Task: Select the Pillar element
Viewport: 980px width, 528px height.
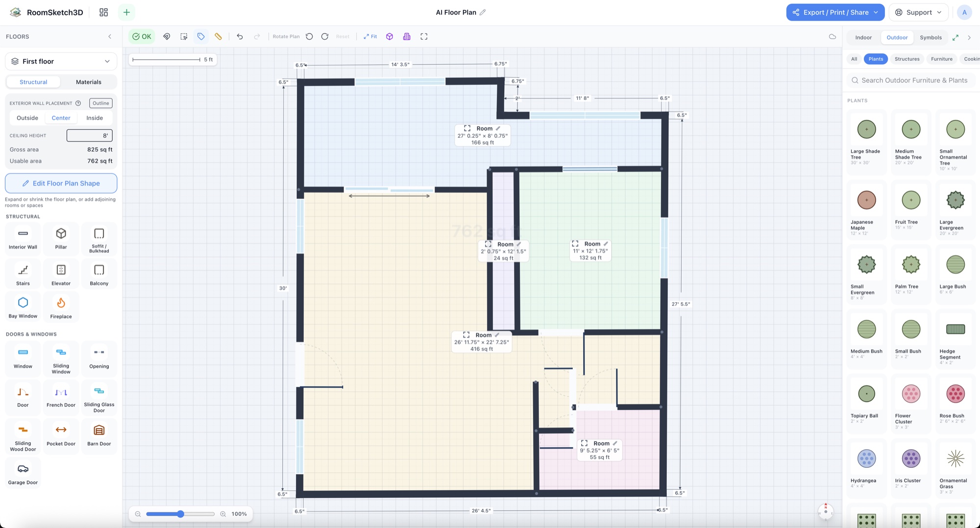Action: pyautogui.click(x=61, y=239)
